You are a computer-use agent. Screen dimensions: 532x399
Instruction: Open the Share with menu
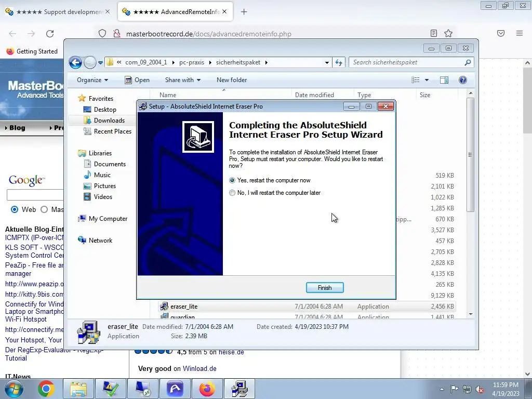point(182,80)
